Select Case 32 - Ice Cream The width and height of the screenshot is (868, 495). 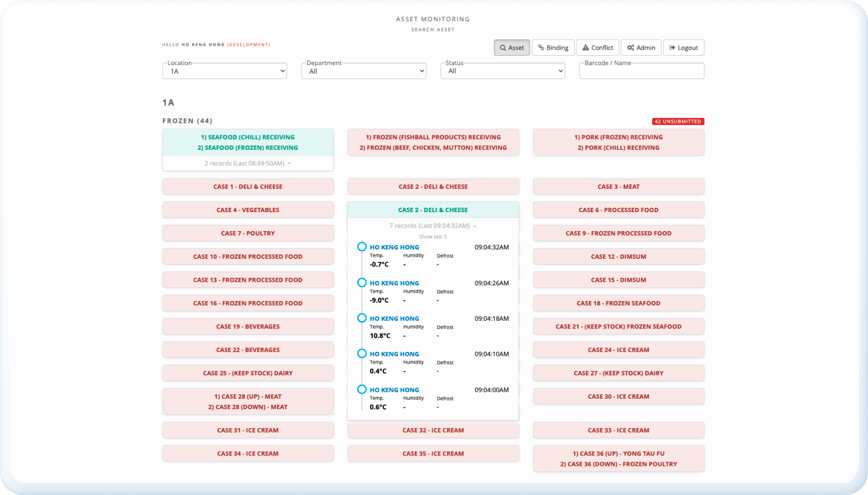[x=433, y=430]
